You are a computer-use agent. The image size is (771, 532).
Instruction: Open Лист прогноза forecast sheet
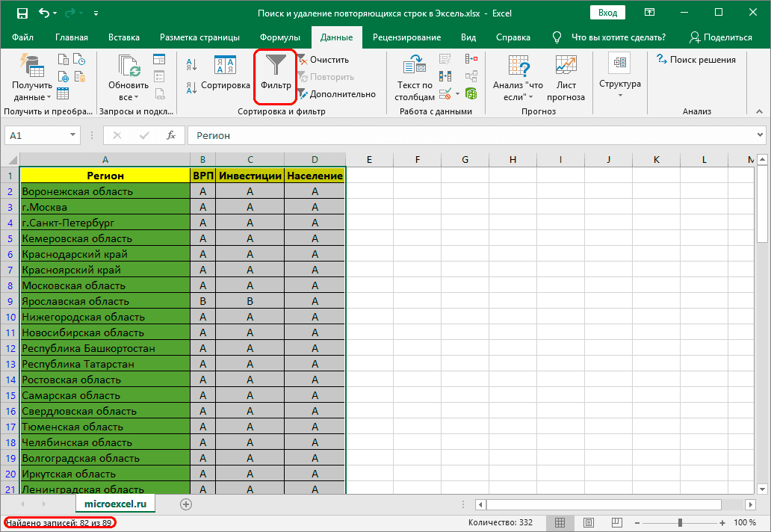pos(566,65)
